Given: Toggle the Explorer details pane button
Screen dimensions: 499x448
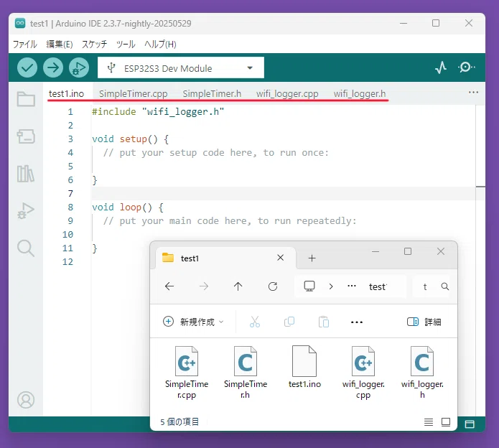Looking at the screenshot, I should (424, 322).
